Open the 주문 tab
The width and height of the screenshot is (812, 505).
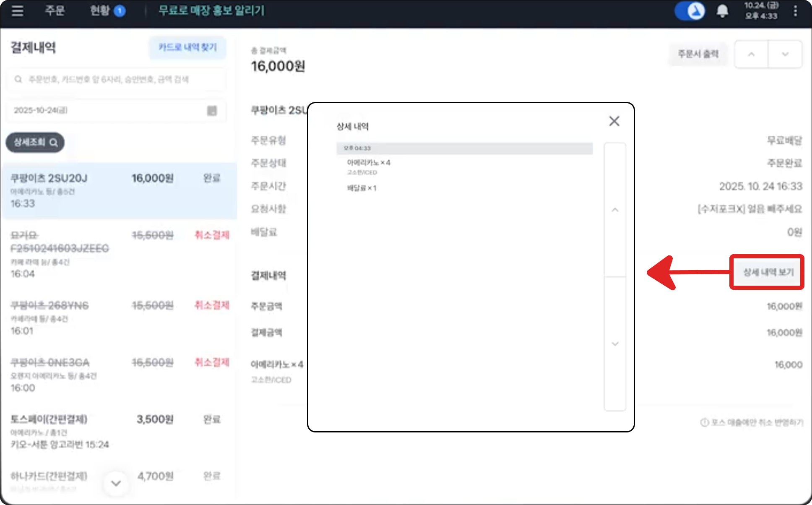[55, 10]
